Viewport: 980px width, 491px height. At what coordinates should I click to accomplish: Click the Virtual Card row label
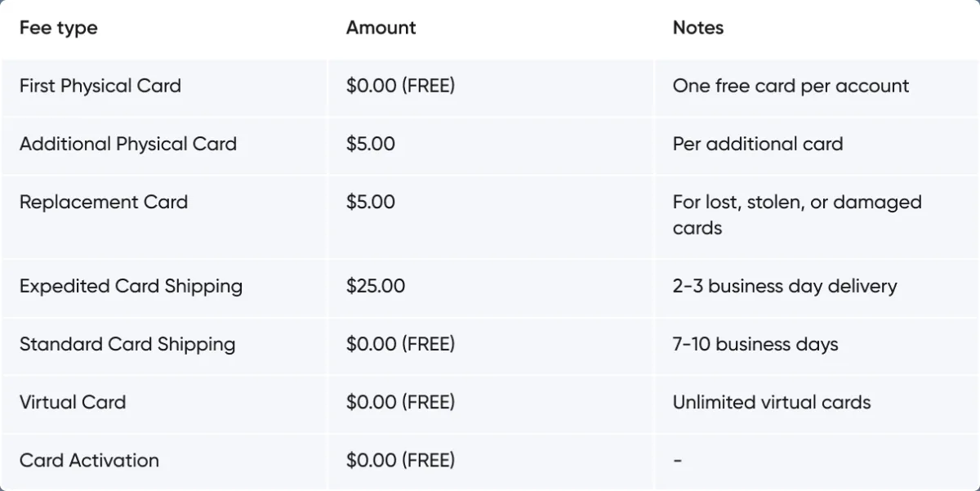point(73,402)
